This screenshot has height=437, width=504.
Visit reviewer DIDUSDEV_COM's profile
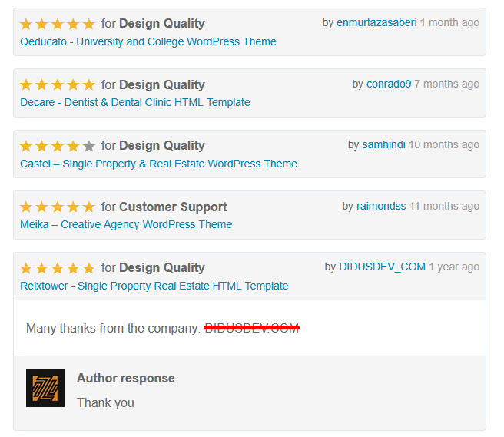click(x=382, y=267)
